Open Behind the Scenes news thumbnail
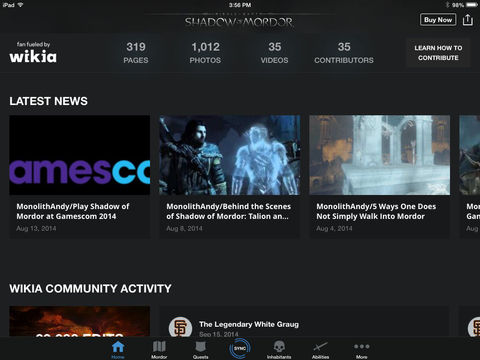This screenshot has height=360, width=480. (230, 155)
